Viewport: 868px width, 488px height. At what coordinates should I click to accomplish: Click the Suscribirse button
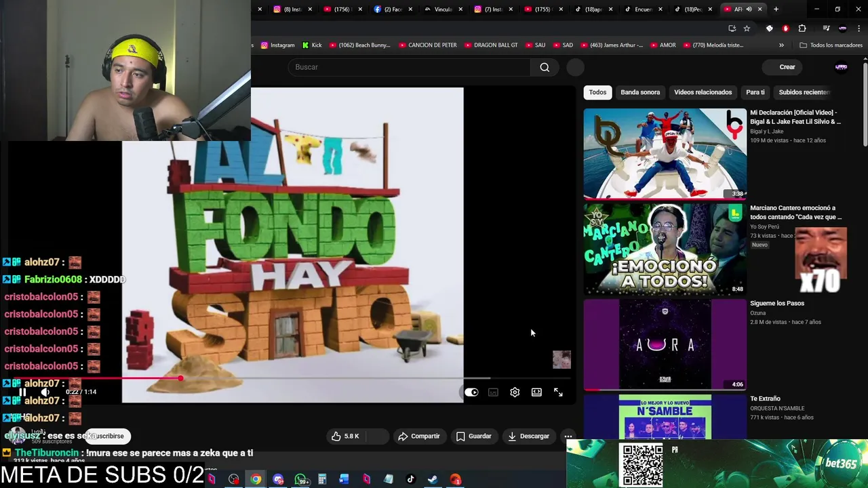[108, 436]
